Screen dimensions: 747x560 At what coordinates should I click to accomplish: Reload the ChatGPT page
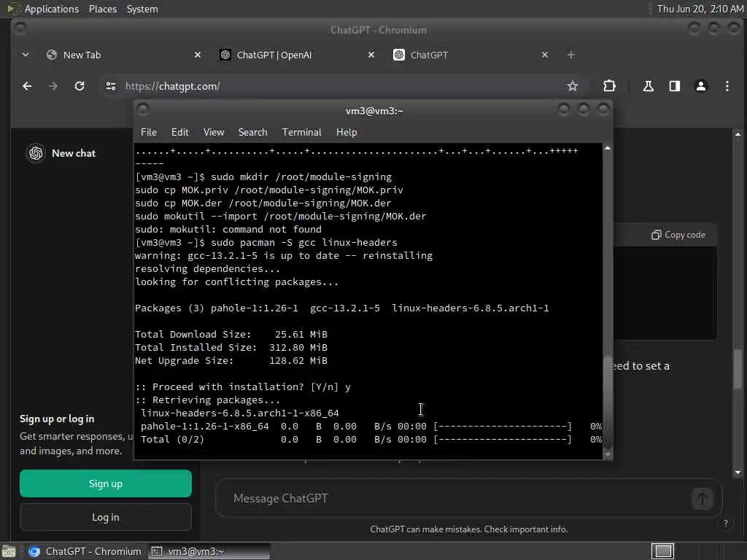[x=80, y=86]
